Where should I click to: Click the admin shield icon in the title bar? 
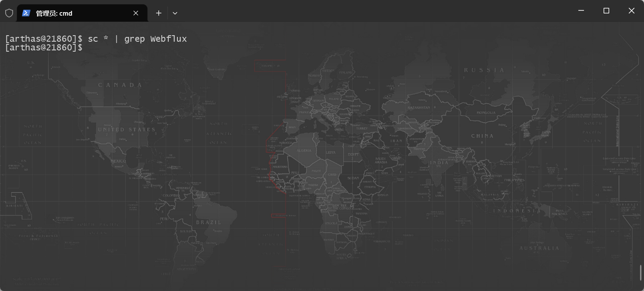coord(9,13)
